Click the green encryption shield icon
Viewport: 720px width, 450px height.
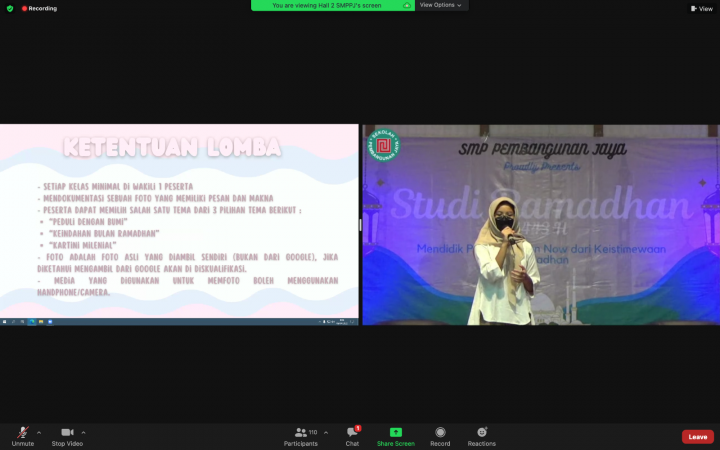point(10,8)
